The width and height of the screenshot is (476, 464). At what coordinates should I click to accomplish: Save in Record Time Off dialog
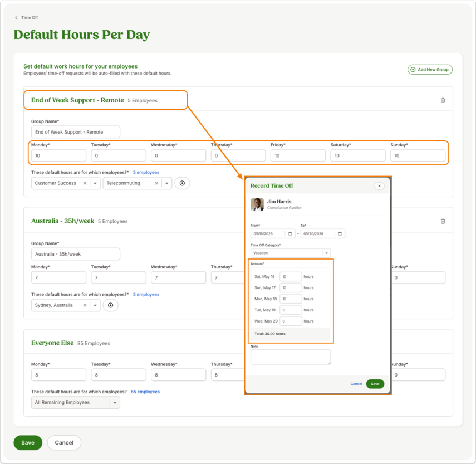[x=375, y=384]
